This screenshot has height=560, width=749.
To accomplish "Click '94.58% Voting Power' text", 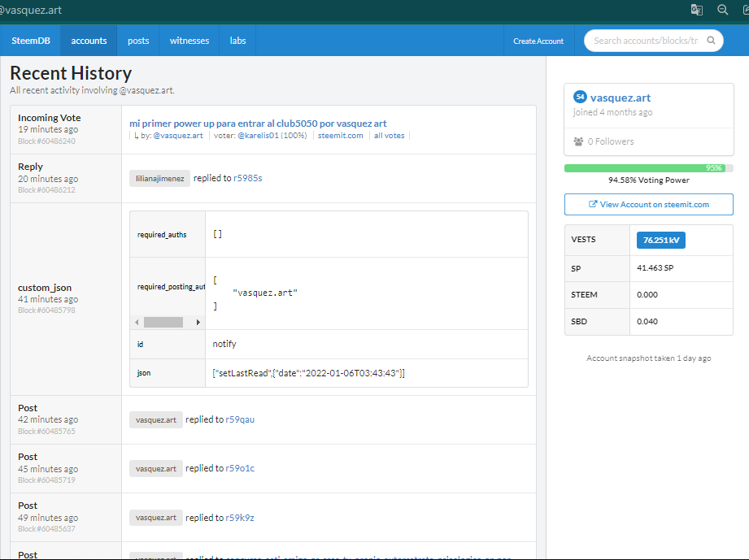I will 649,180.
